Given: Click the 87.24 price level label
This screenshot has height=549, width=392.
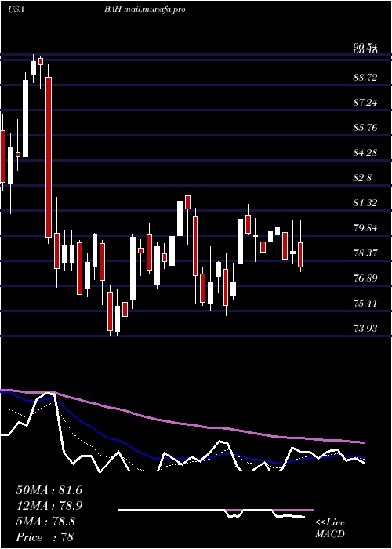Looking at the screenshot, I should point(365,103).
